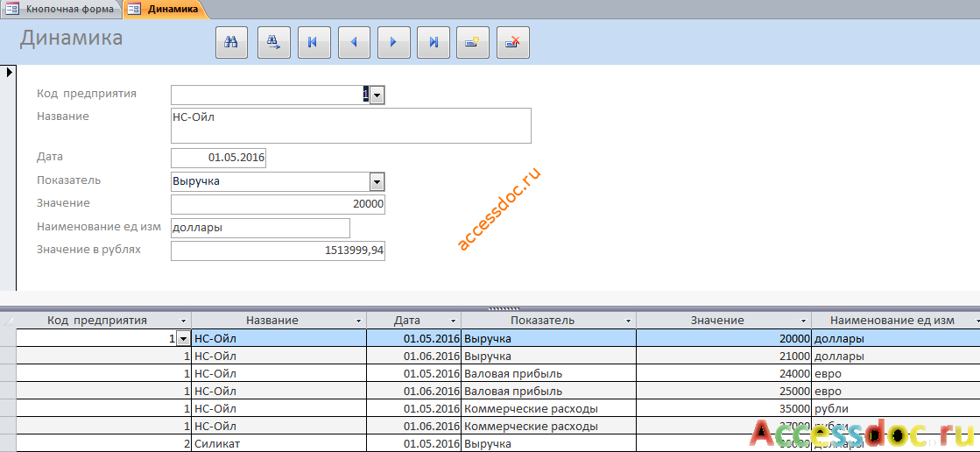Click the Значение column header
This screenshot has height=452, width=980.
(723, 321)
